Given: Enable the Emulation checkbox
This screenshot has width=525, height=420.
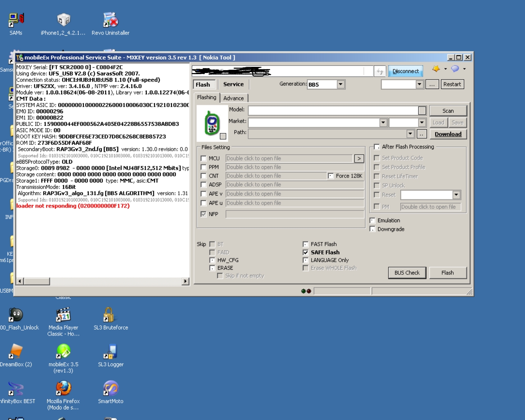Looking at the screenshot, I should point(372,221).
